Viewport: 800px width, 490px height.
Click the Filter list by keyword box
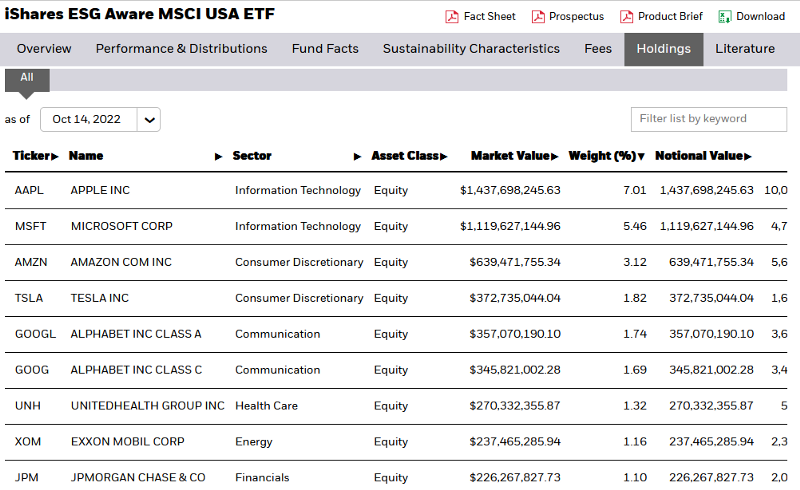click(708, 119)
